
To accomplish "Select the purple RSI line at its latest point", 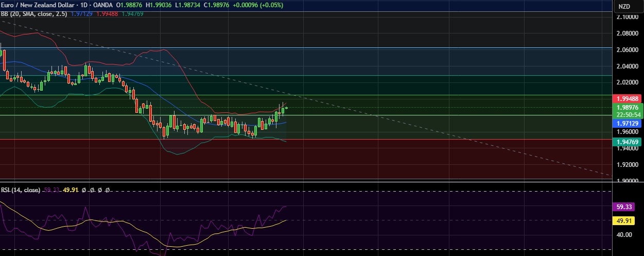I will pos(286,207).
